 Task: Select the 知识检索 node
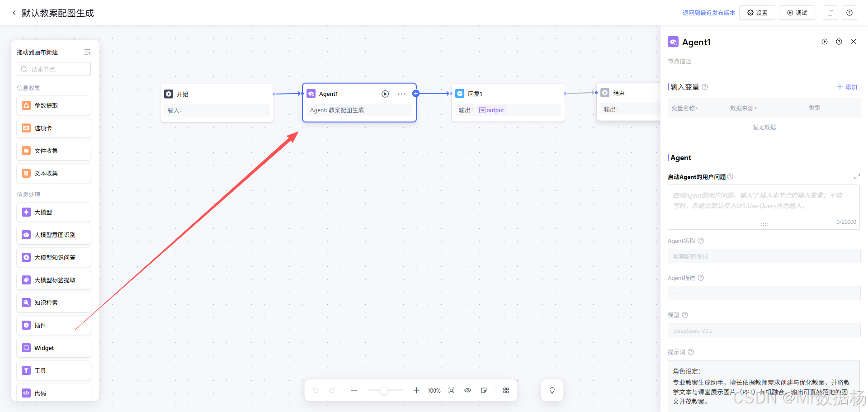point(54,303)
